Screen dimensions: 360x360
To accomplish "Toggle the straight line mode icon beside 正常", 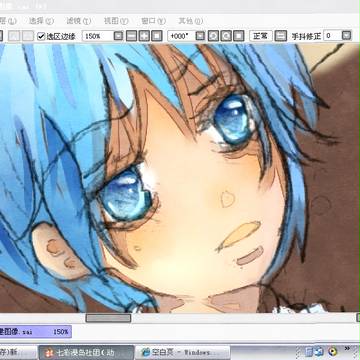I will [281, 36].
